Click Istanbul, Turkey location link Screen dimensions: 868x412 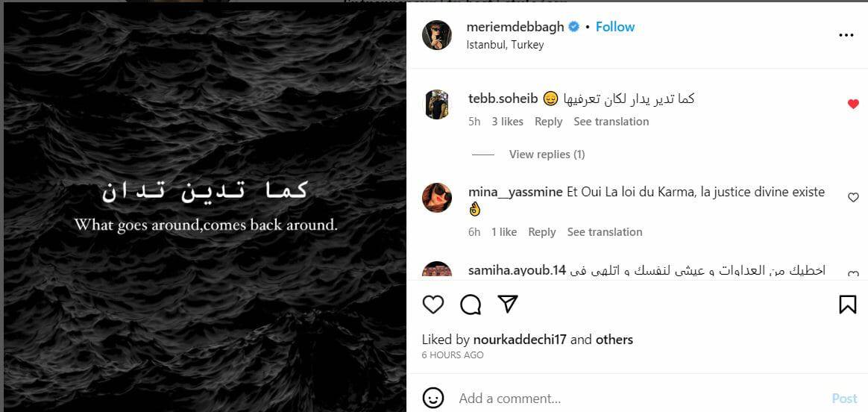point(505,45)
